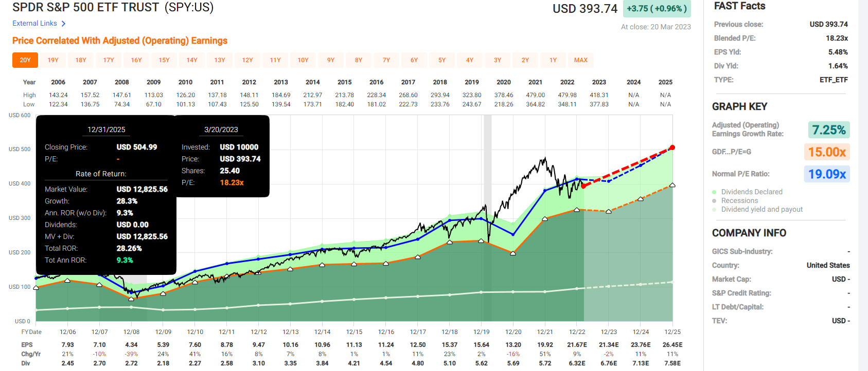Click Market Value USD 12,825.56 in tooltip
The height and width of the screenshot is (371, 868).
tap(142, 189)
